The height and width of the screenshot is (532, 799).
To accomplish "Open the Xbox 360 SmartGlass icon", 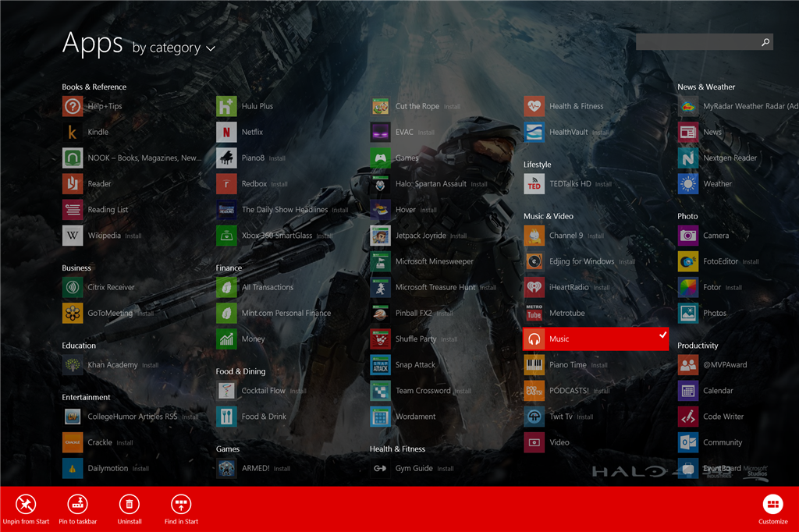I will [x=227, y=235].
